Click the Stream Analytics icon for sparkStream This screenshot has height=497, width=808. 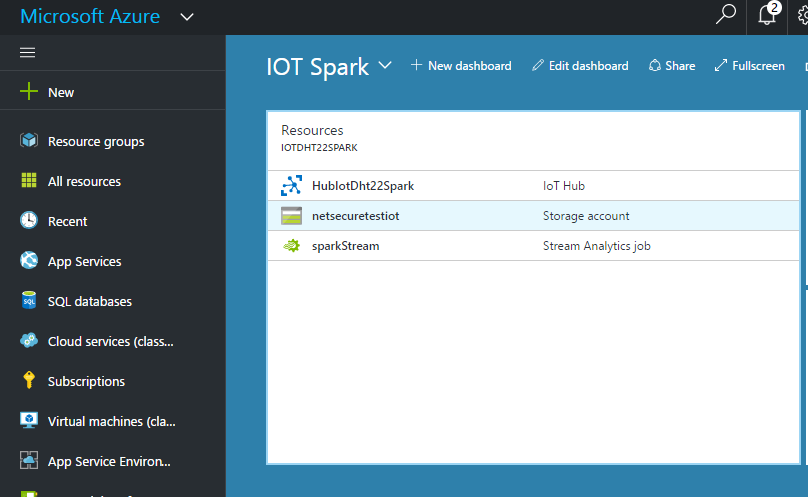pyautogui.click(x=291, y=245)
